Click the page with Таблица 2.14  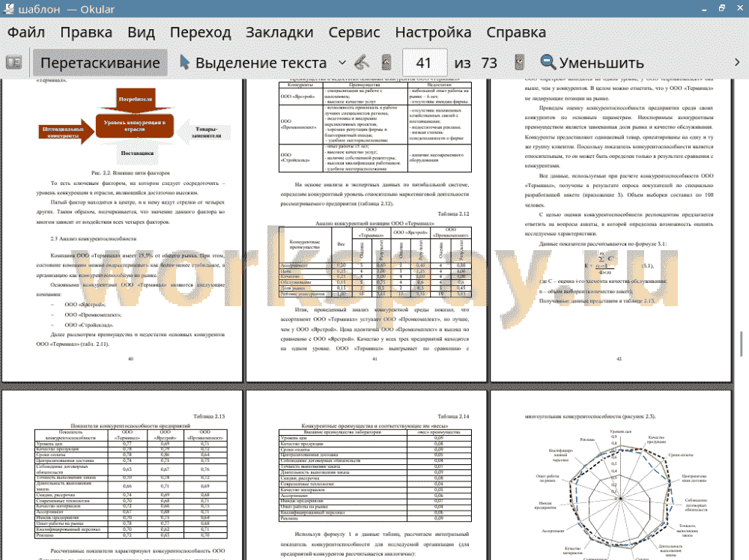[366, 475]
